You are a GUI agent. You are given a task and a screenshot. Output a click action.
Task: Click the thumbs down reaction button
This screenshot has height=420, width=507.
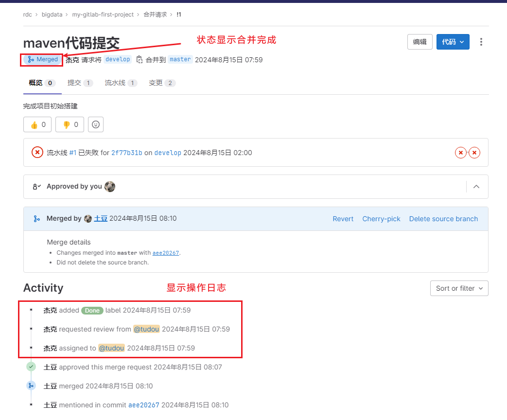click(70, 124)
